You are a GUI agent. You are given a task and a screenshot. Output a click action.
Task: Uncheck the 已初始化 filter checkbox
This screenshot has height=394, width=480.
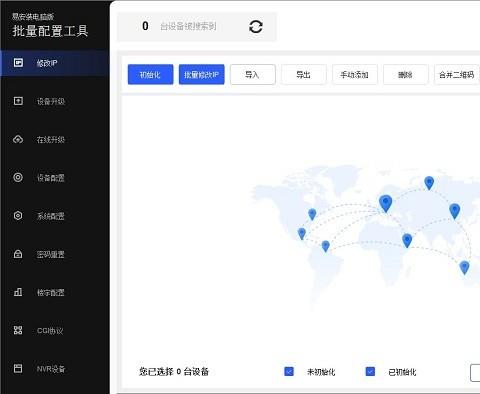point(370,371)
